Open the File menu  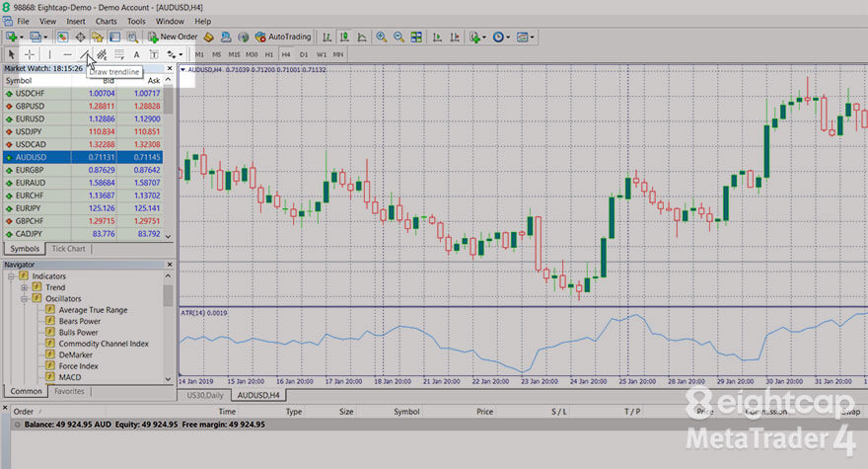(x=24, y=21)
